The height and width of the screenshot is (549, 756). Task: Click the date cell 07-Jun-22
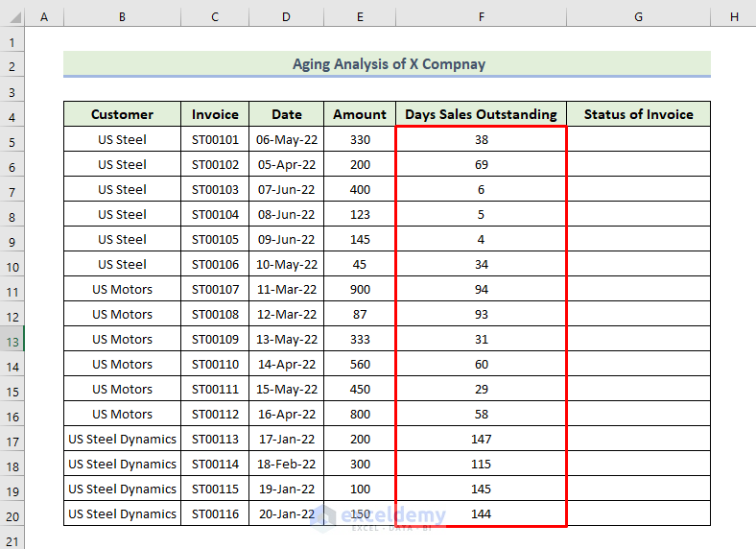286,189
